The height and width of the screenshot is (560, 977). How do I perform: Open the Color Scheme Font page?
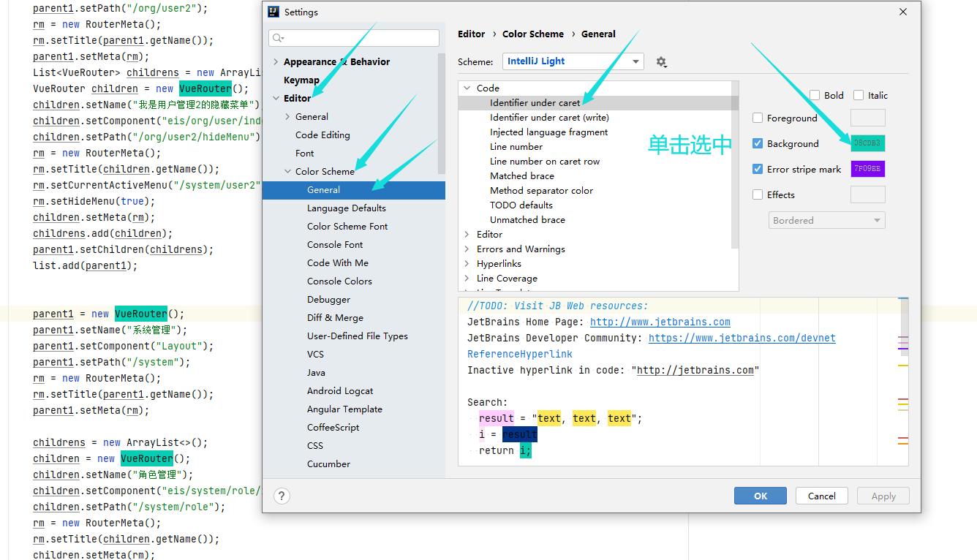click(x=347, y=226)
